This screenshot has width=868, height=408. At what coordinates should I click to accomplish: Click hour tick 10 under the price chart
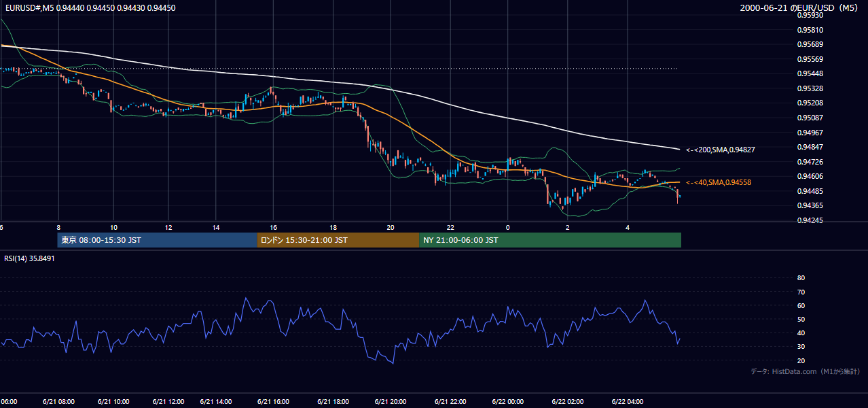point(113,227)
